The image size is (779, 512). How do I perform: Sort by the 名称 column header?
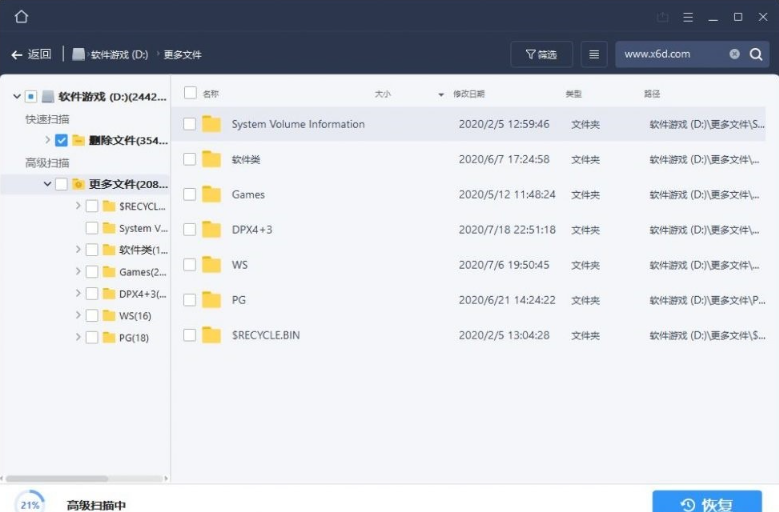click(211, 94)
